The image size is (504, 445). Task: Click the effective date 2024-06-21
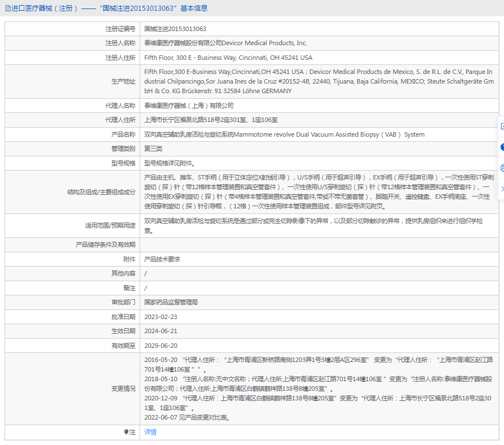point(160,331)
